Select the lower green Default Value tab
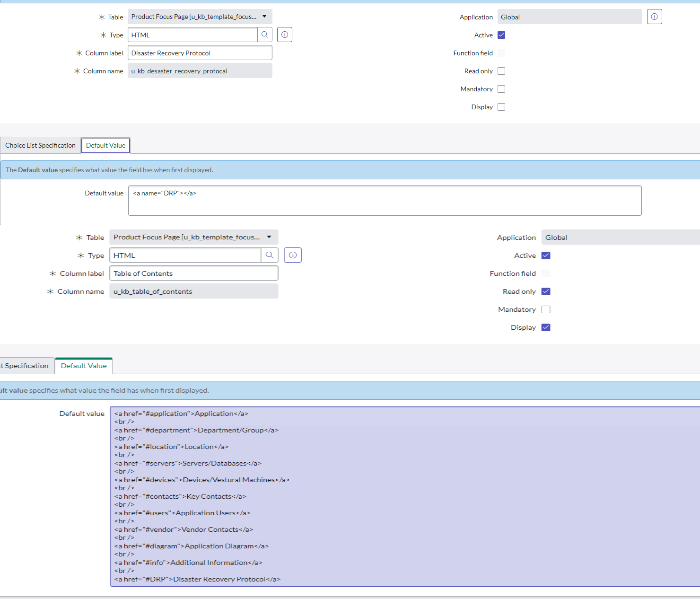 point(84,366)
